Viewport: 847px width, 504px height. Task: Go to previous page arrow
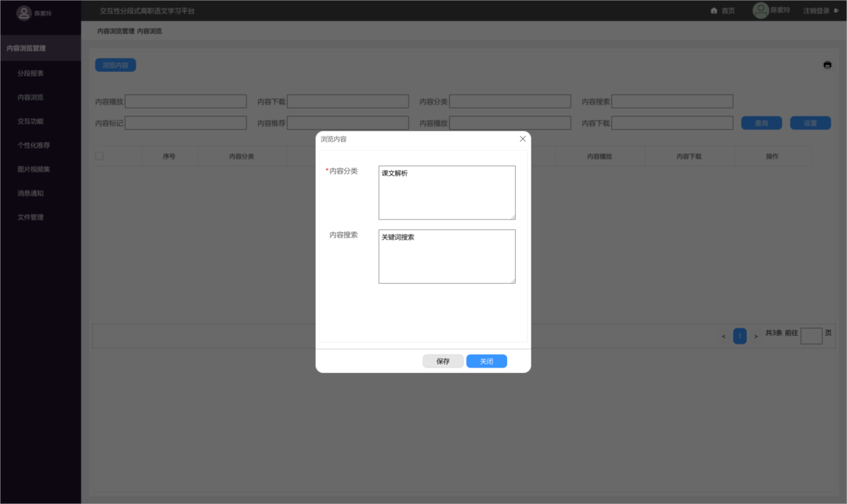[x=723, y=336]
